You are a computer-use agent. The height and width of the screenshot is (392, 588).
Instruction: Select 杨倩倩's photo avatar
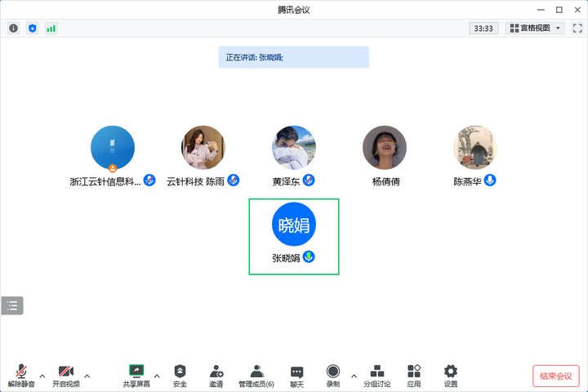[385, 148]
